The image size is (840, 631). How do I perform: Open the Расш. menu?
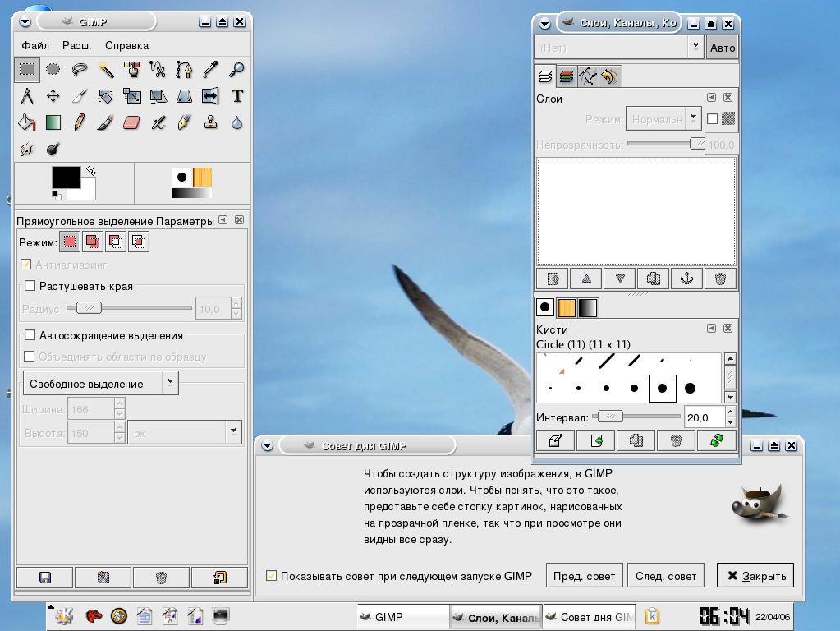coord(77,45)
